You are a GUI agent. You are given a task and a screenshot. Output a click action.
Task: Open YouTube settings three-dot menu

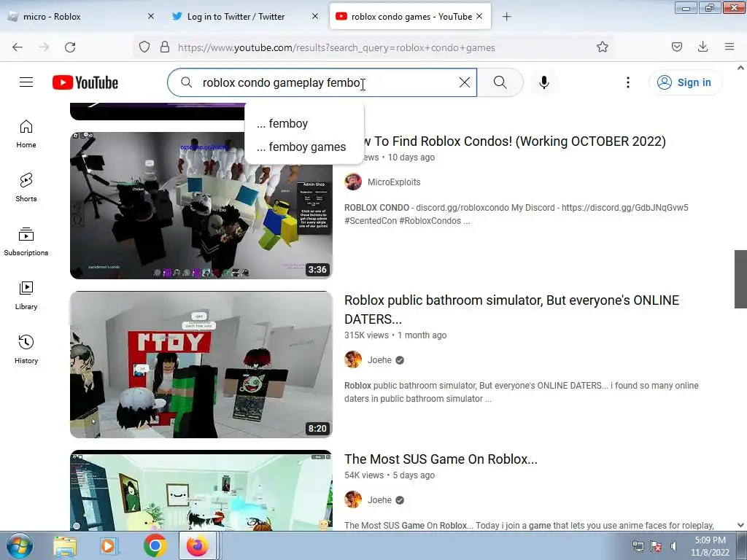[x=628, y=82]
